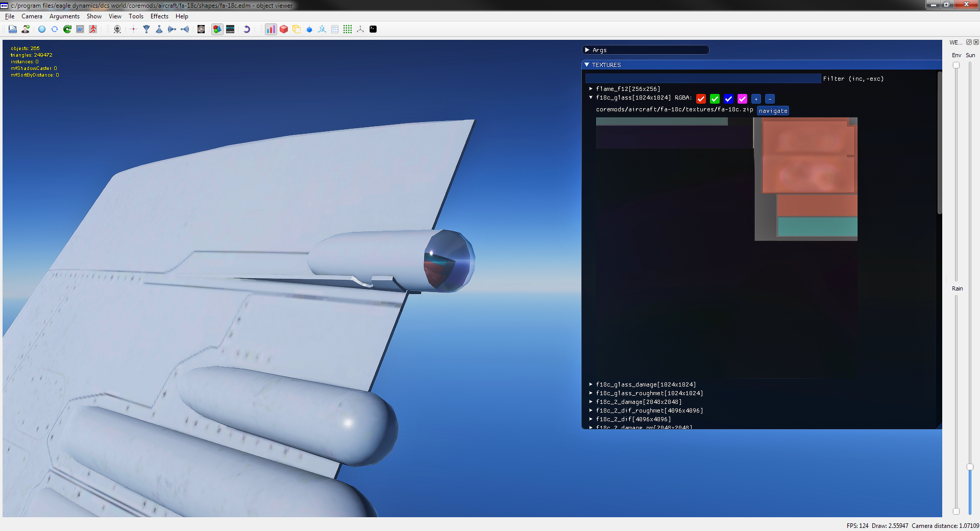Viewport: 980px width, 531px height.
Task: Click the yellow wireframe box icon
Action: tap(297, 29)
